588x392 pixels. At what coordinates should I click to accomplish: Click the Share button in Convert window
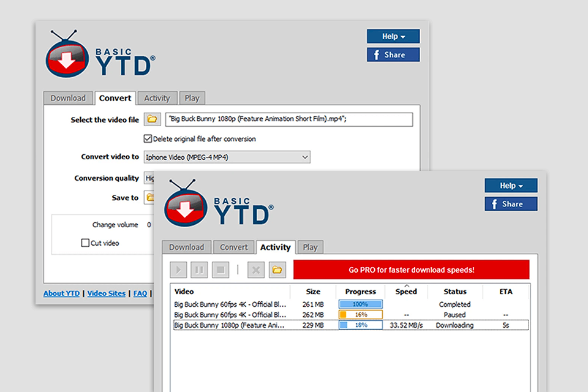(393, 55)
